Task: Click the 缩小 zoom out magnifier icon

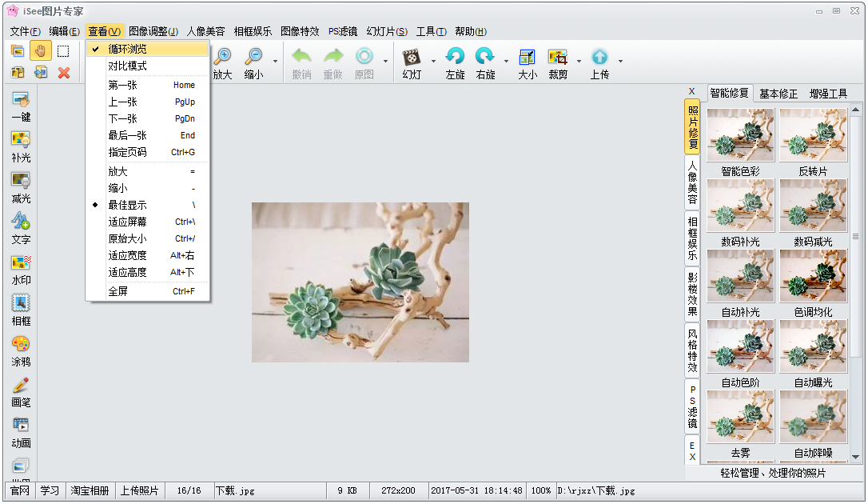Action: coord(254,56)
